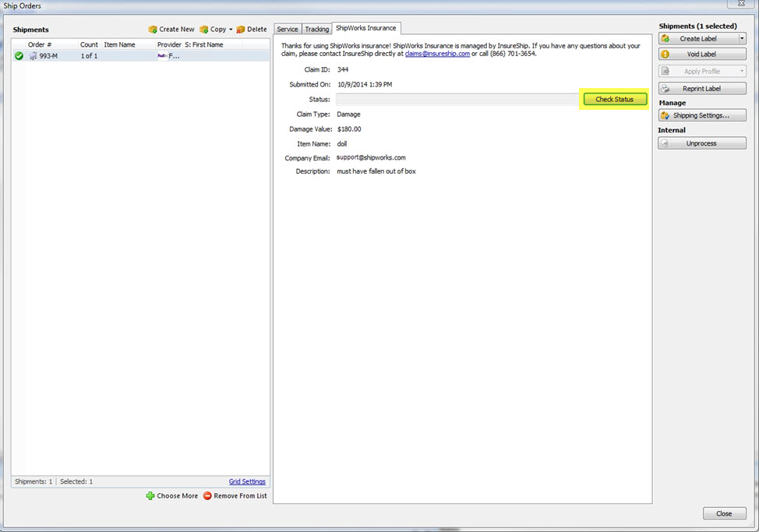Sort by the Count column header
The height and width of the screenshot is (532, 759).
tap(89, 44)
